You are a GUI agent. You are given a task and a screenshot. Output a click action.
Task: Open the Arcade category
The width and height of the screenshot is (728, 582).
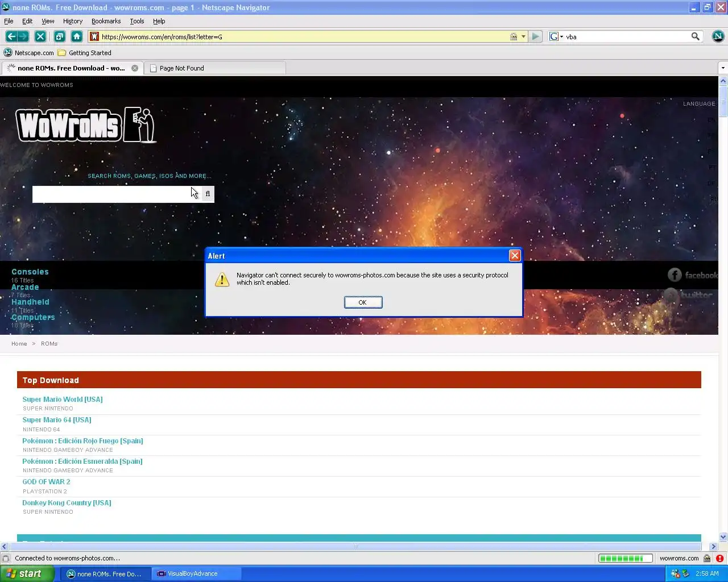point(25,287)
